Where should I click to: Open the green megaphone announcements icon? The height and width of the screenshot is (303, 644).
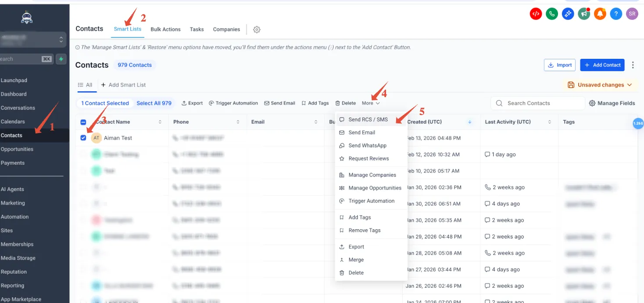coord(584,14)
